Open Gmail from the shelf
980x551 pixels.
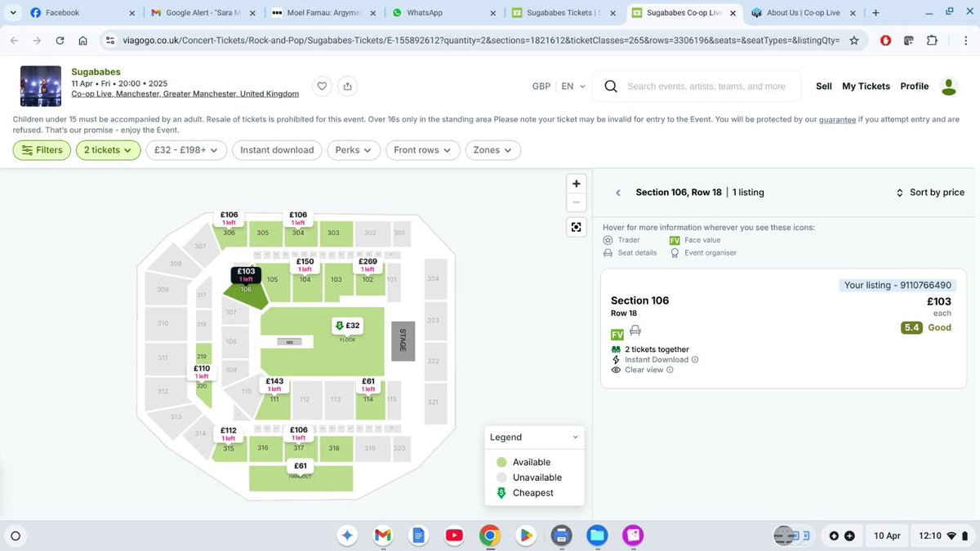383,535
